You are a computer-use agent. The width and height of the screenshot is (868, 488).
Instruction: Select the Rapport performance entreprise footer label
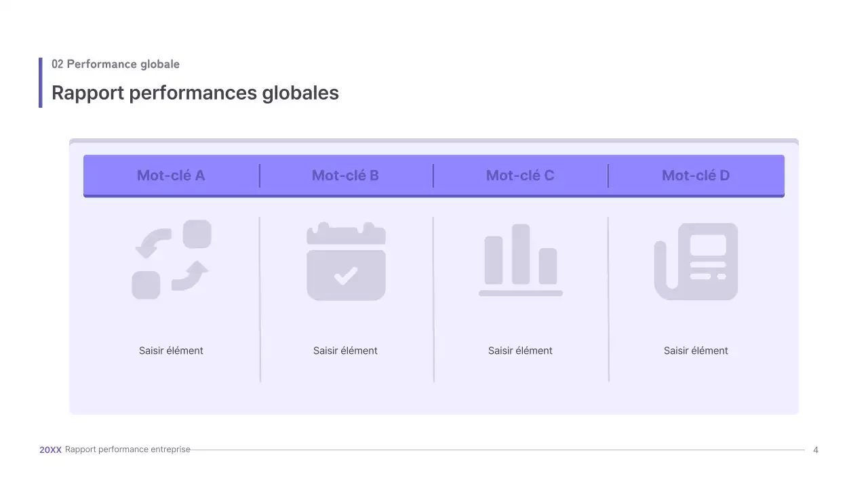point(126,449)
